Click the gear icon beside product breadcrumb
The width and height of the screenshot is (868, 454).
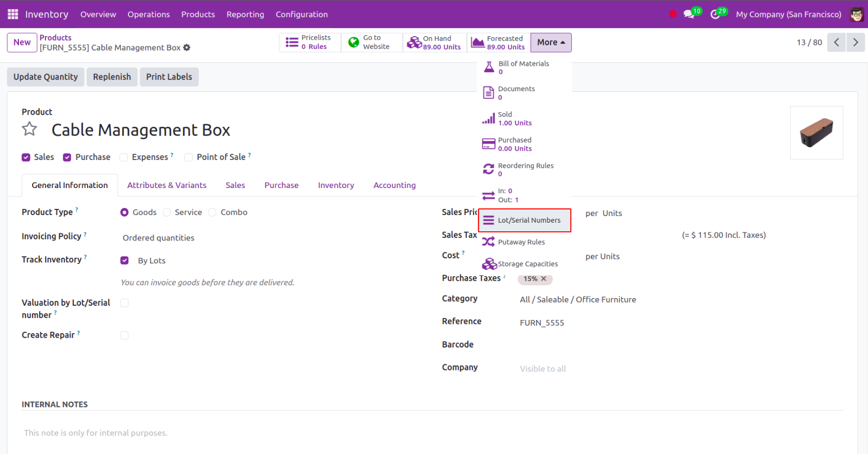coord(187,47)
